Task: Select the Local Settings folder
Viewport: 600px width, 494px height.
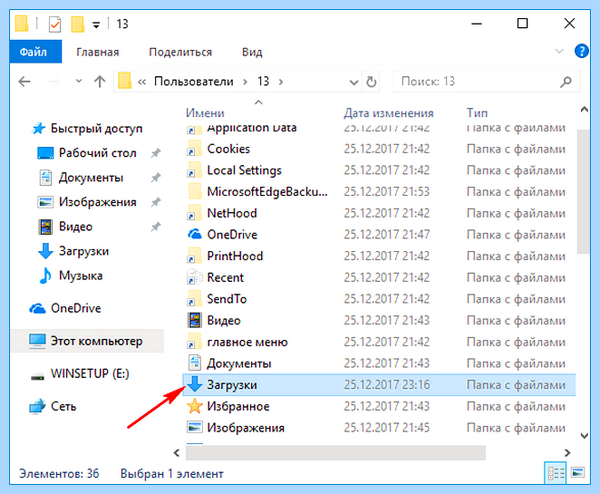Action: [244, 170]
